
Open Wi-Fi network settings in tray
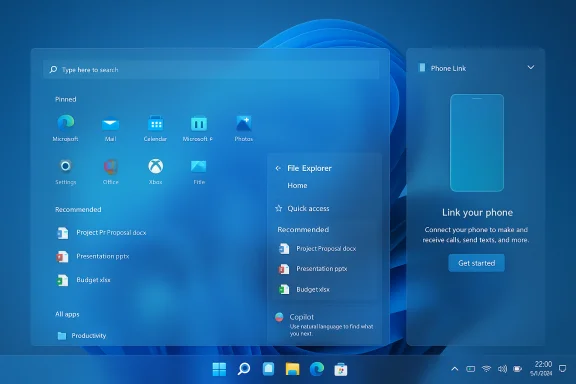coord(486,369)
